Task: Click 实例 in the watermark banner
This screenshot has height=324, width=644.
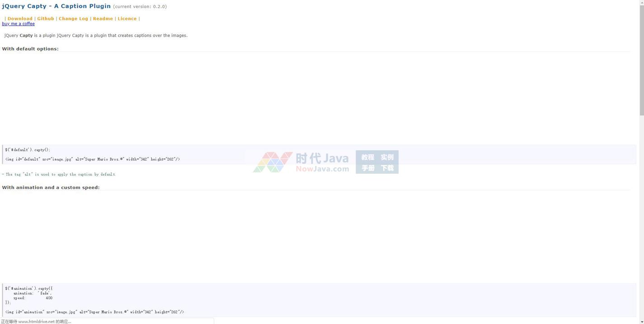Action: (x=387, y=157)
